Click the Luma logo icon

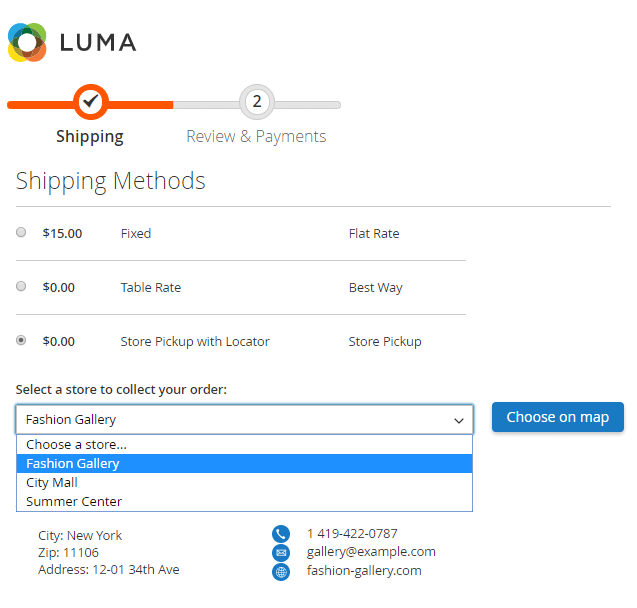tap(27, 42)
